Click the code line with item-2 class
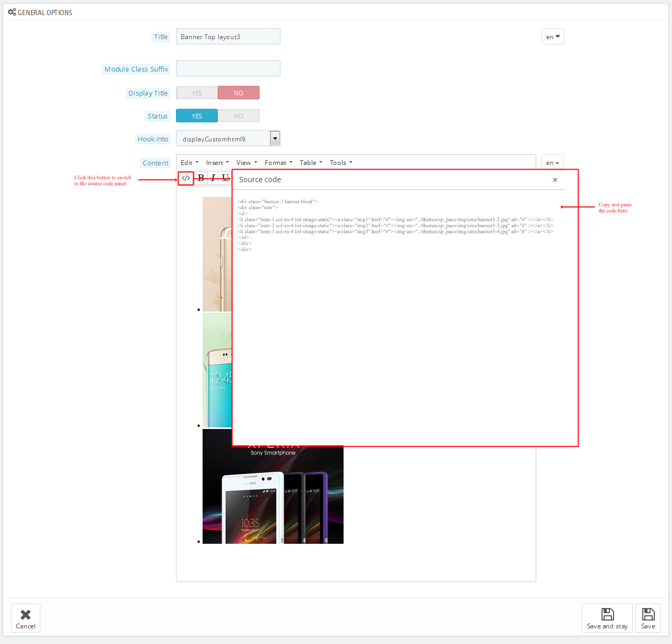 pyautogui.click(x=395, y=225)
